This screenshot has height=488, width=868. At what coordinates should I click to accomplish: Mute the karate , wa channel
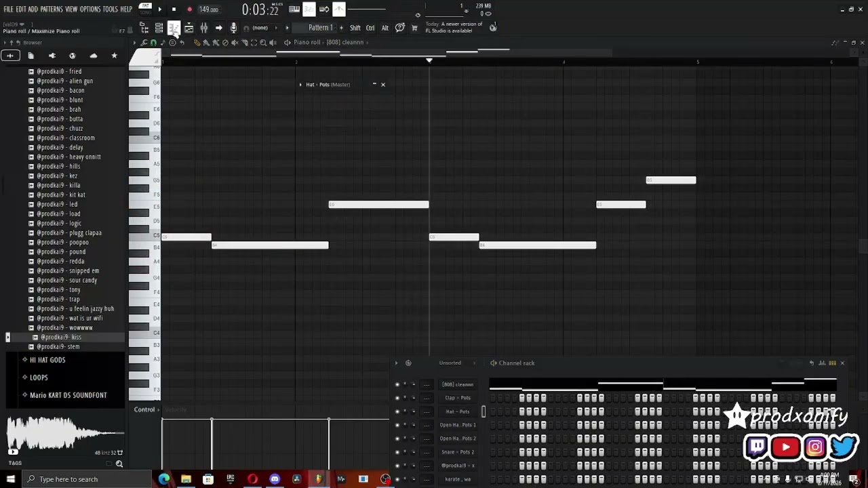397,479
